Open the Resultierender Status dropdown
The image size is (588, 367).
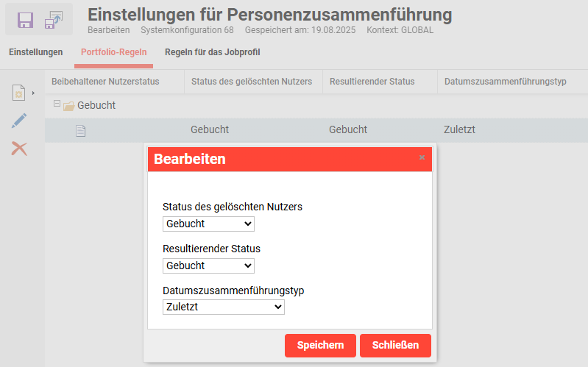coord(208,266)
